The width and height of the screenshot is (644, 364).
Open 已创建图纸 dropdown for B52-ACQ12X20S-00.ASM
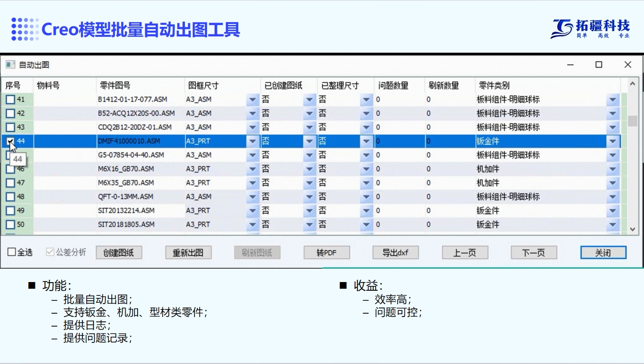[310, 114]
